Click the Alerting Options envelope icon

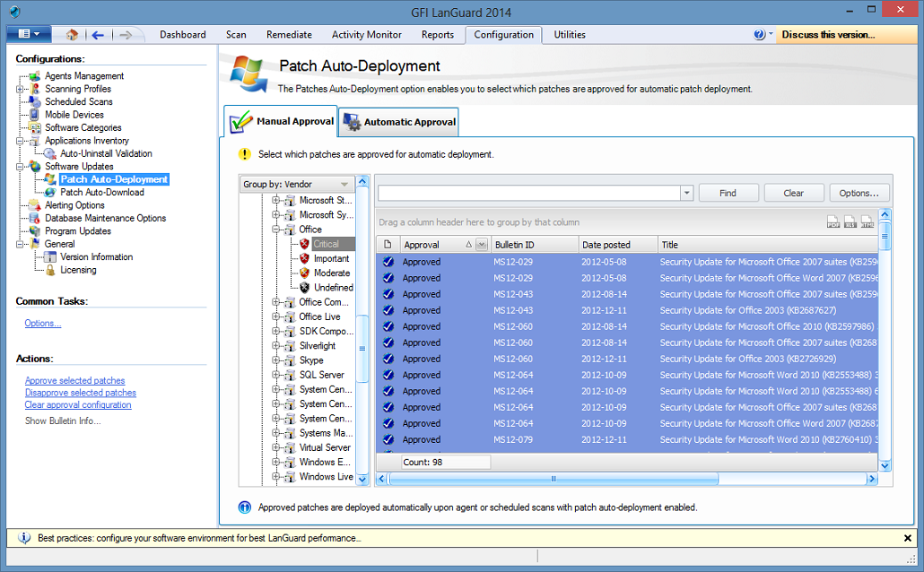(35, 205)
